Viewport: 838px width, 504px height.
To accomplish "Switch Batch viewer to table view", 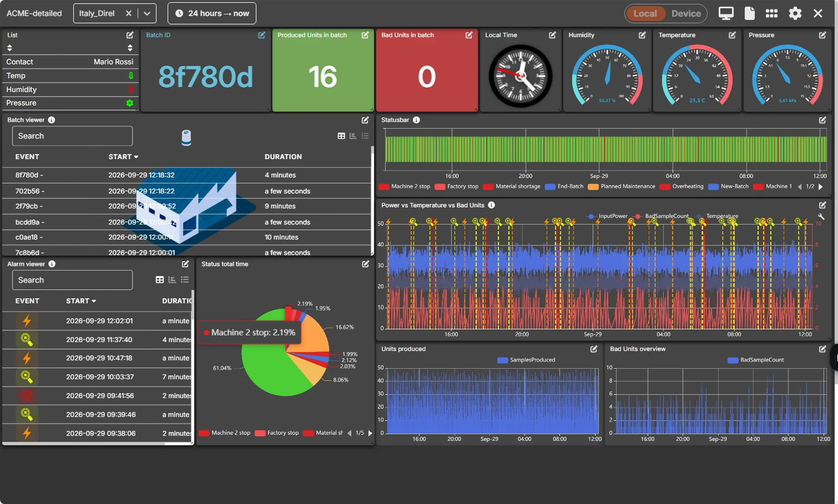I will click(341, 136).
